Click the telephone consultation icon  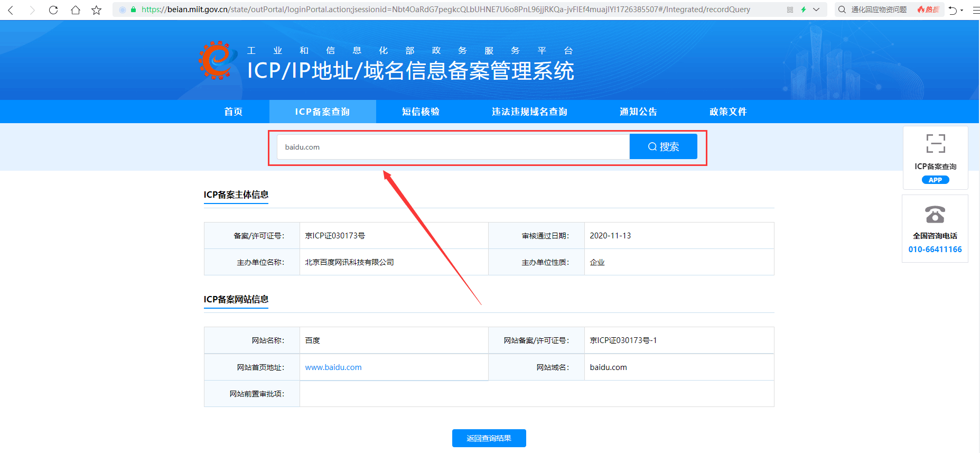pos(935,215)
